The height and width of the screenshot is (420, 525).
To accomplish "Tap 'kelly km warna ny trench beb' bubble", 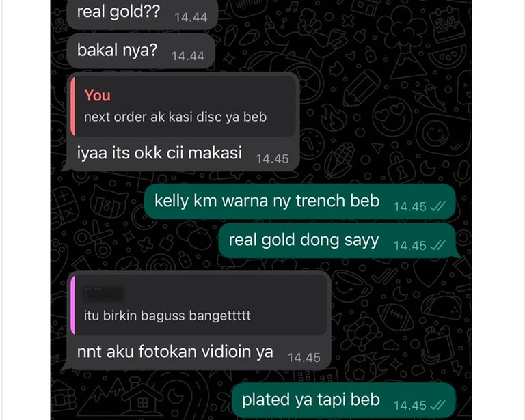I will [x=299, y=201].
